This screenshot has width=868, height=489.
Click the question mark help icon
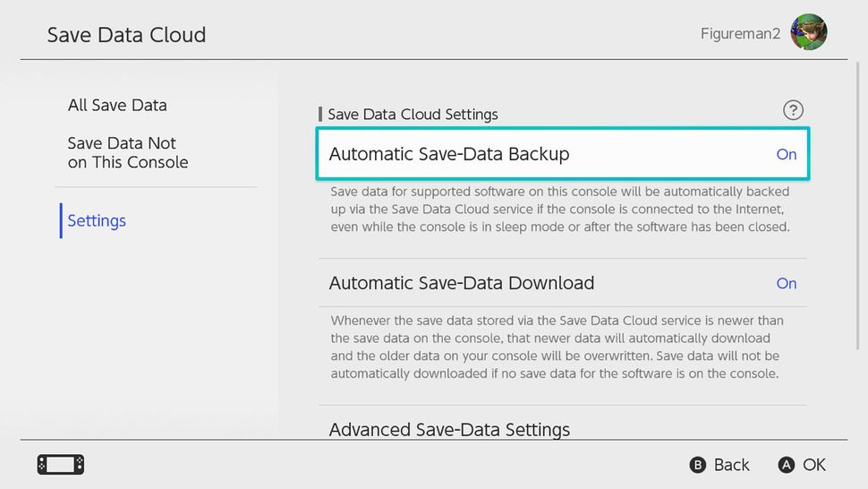coord(793,110)
